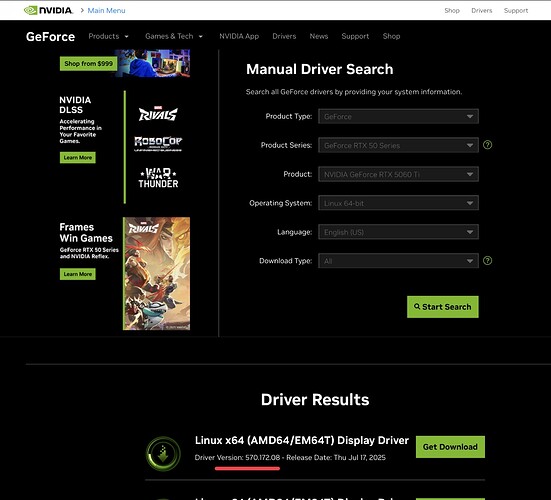Open the Language dropdown
This screenshot has width=551, height=500.
coord(398,232)
